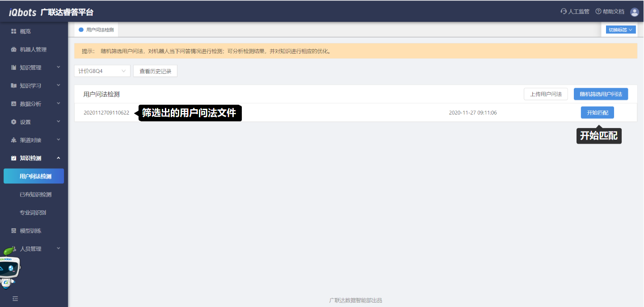Click the robot mascot assistant icon

[9, 269]
